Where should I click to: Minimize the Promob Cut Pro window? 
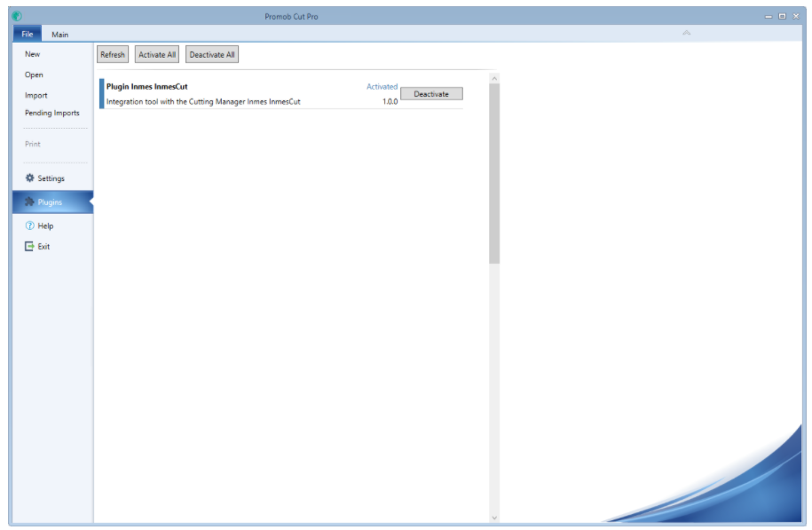pos(769,16)
